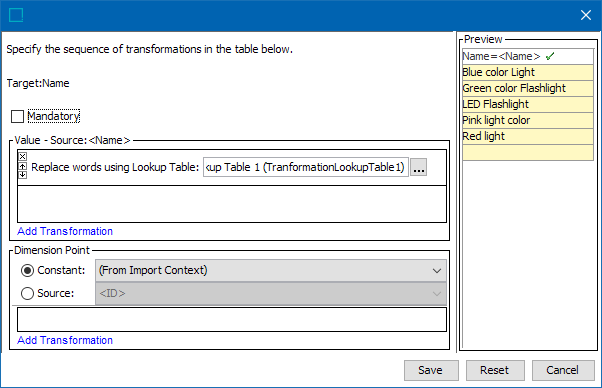602x388 pixels.
Task: Expand the From Import Context dropdown
Action: [x=271, y=271]
